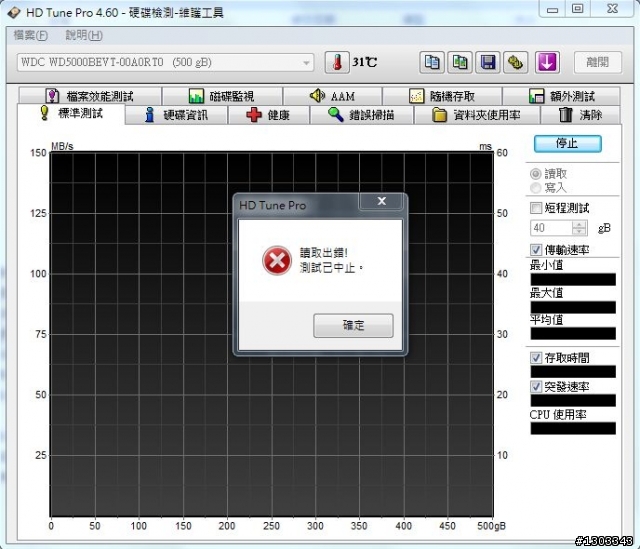
Task: Click 確定 in the error dialog
Action: click(353, 325)
